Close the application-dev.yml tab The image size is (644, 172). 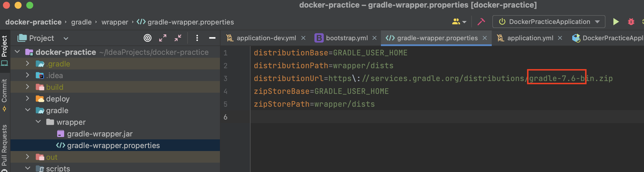[x=303, y=38]
